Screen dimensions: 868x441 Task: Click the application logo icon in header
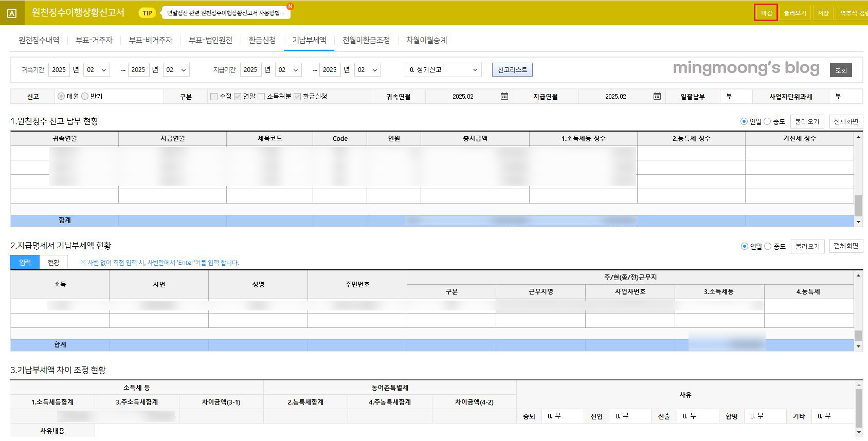point(12,13)
